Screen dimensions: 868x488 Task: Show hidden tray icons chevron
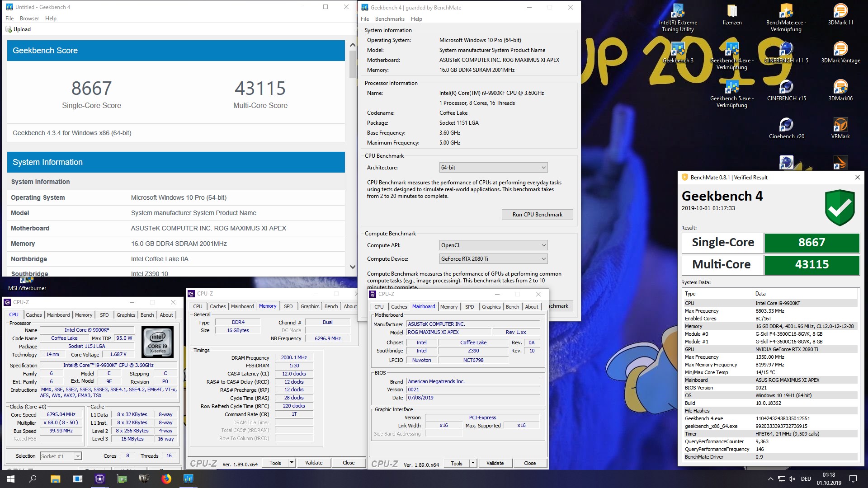tap(770, 479)
